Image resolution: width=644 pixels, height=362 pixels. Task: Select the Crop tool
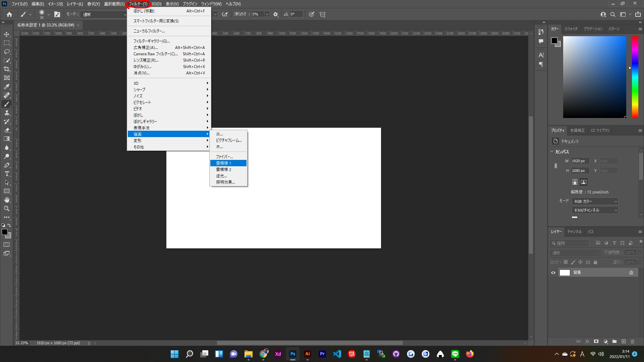(x=7, y=69)
